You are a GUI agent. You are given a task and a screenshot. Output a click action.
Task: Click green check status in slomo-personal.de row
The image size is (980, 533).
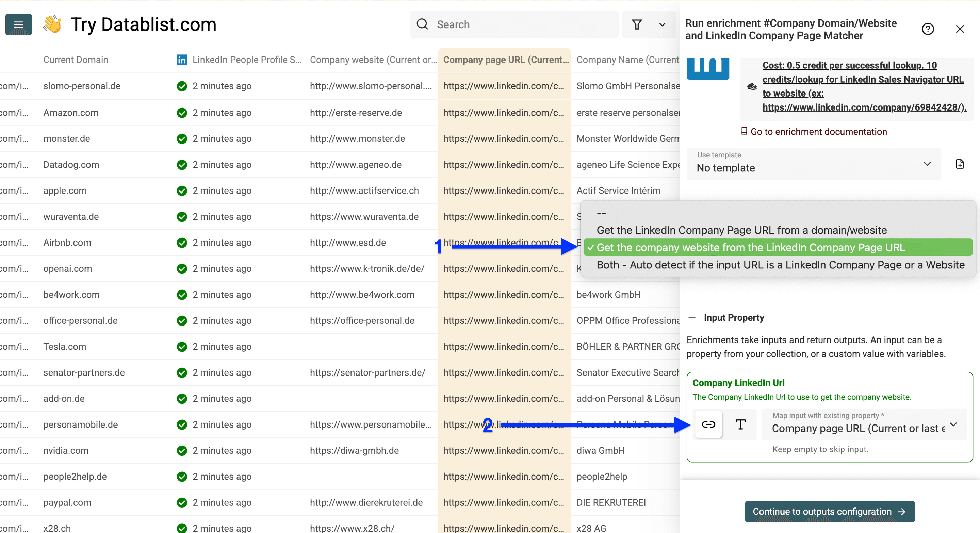[182, 86]
